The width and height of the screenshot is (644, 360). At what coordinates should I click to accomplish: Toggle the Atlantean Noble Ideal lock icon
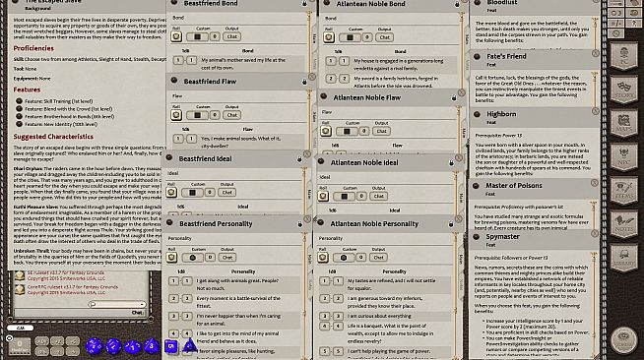pyautogui.click(x=451, y=162)
